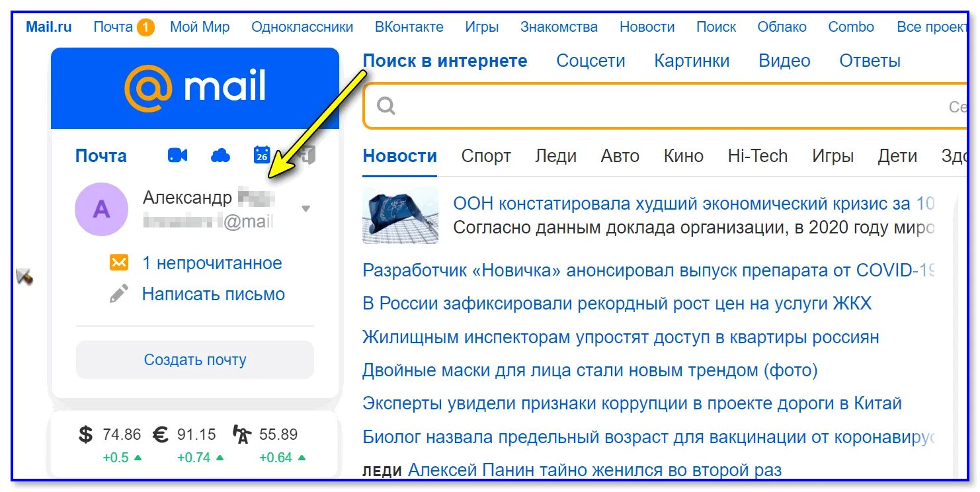Open Новости in top navigation bar
This screenshot has height=492, width=980.
pyautogui.click(x=647, y=27)
